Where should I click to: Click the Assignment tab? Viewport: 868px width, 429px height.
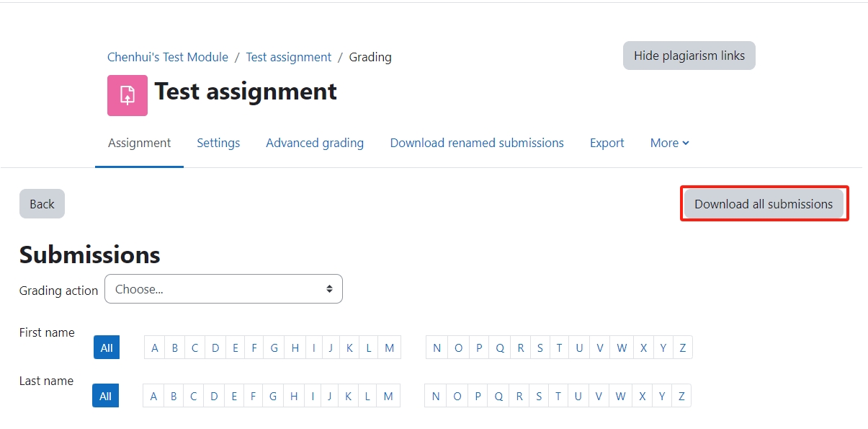click(x=140, y=143)
